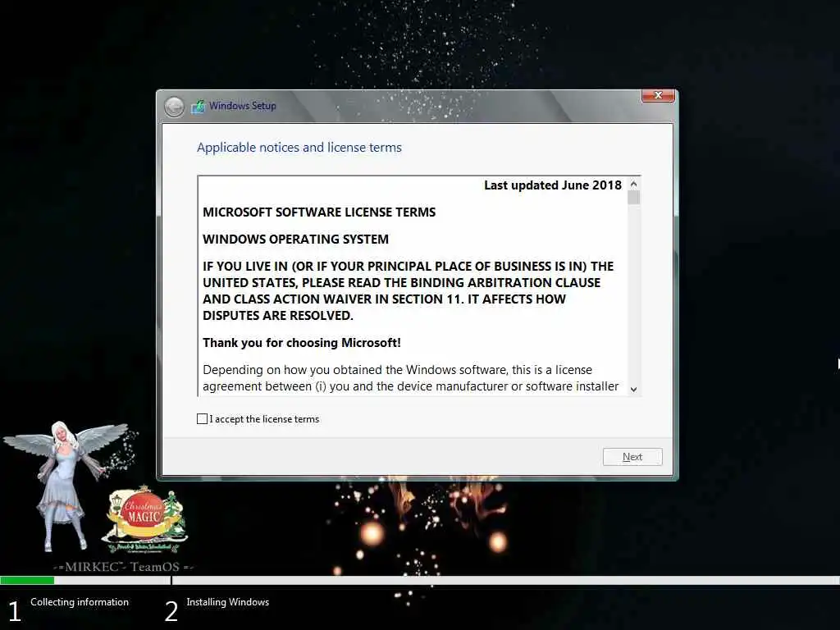Screen dimensions: 840x630
Task: Click the Next button
Action: point(632,457)
